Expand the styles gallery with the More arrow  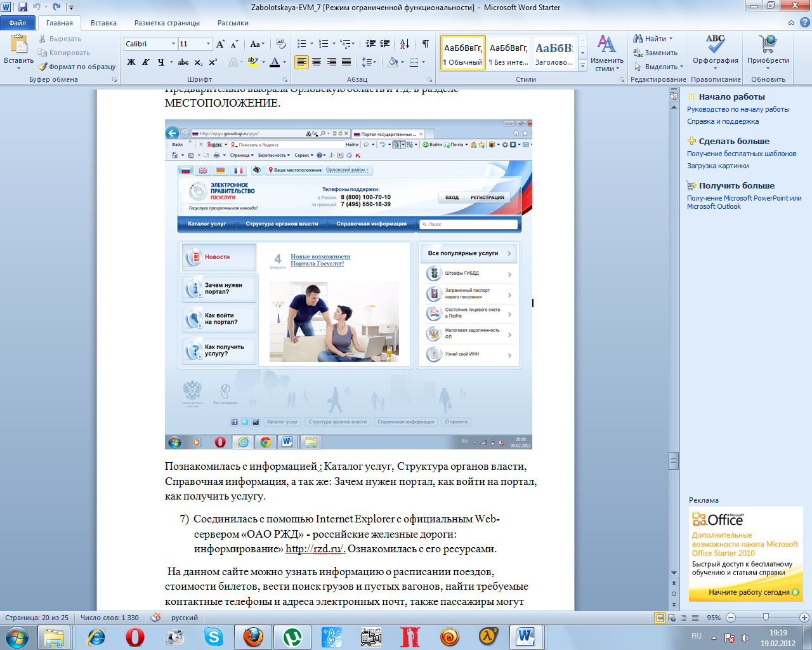pyautogui.click(x=582, y=65)
